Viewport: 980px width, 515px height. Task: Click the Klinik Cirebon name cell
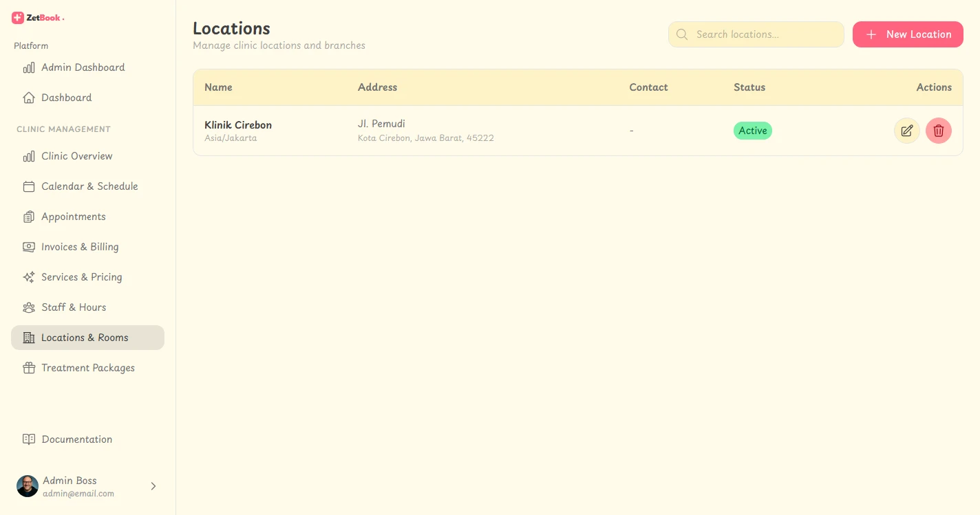238,125
